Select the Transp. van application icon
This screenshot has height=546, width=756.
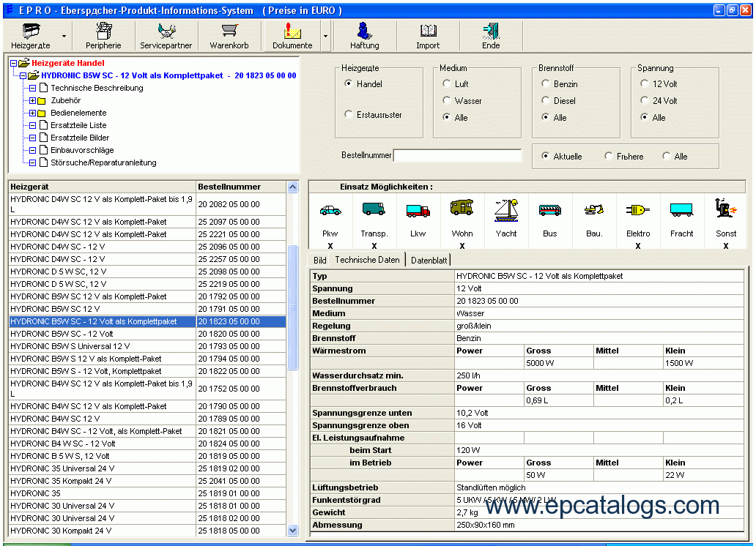pyautogui.click(x=374, y=209)
